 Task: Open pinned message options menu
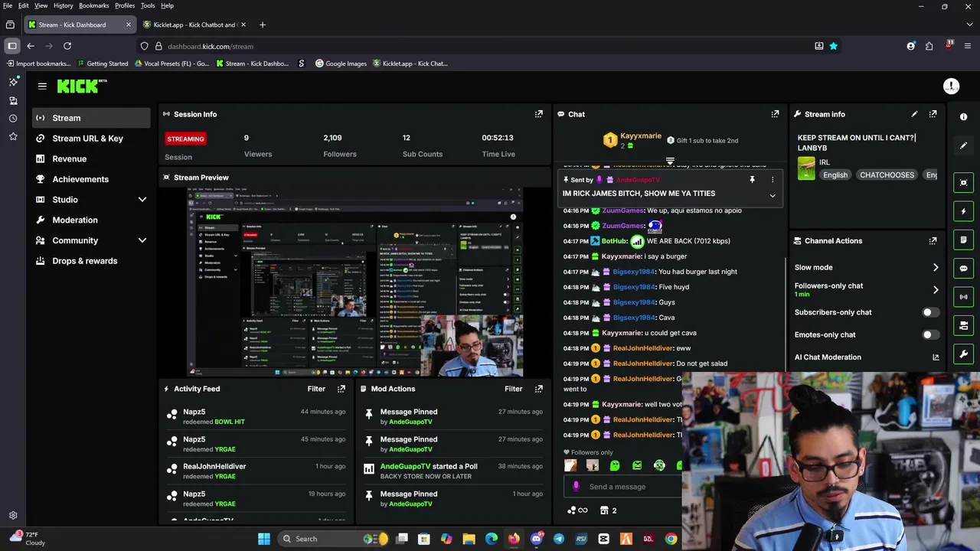[x=773, y=180]
